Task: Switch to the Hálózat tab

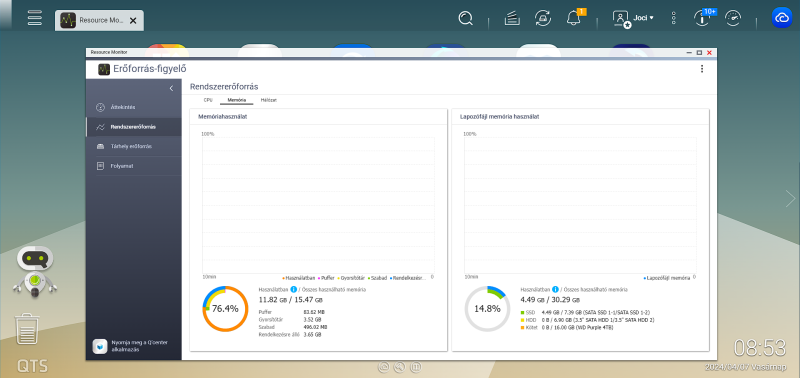Action: click(x=268, y=100)
